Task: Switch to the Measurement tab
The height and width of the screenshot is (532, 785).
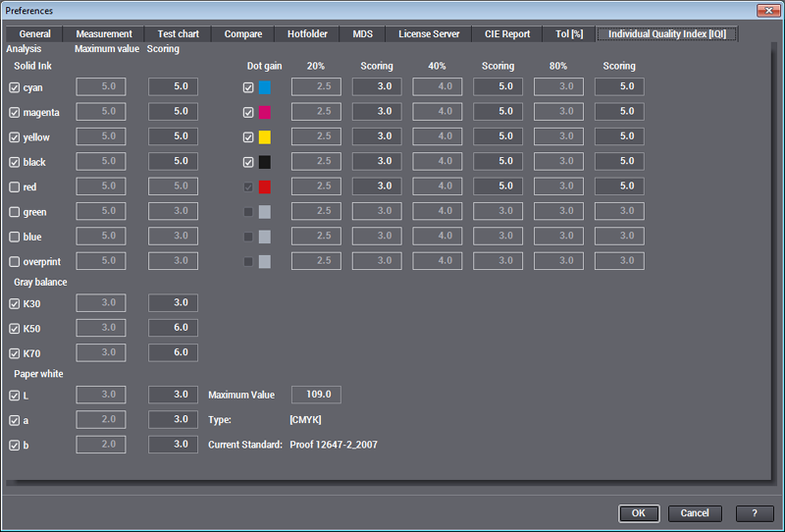Action: click(x=104, y=34)
